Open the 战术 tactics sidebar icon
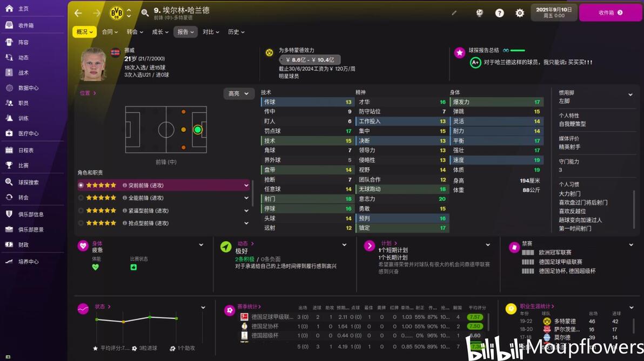 9,73
